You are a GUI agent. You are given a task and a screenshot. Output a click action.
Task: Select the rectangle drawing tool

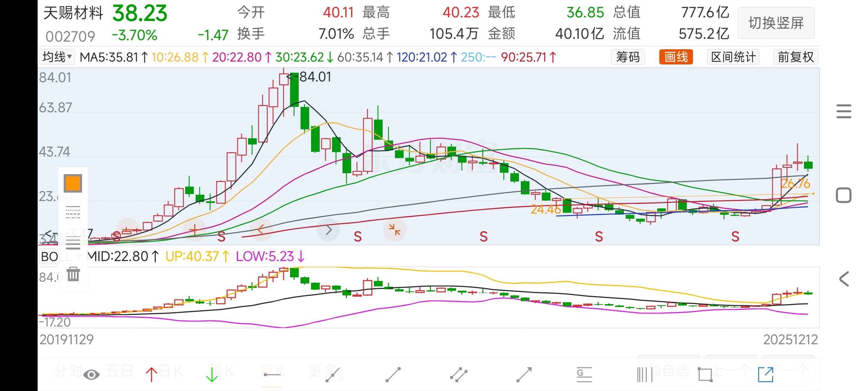[705, 375]
